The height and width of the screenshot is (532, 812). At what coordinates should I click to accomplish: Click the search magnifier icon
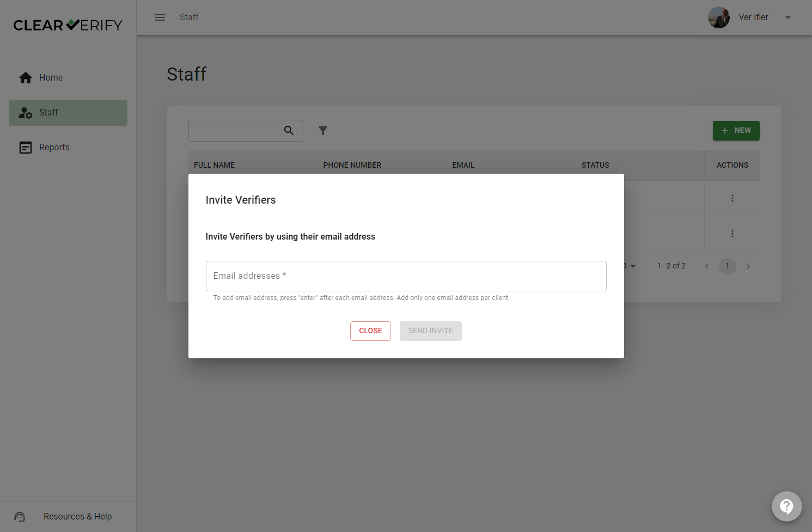pyautogui.click(x=289, y=131)
